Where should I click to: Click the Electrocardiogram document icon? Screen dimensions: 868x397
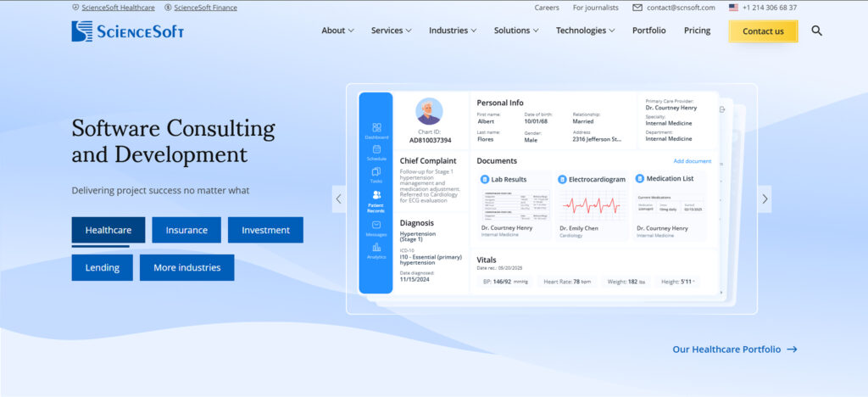[563, 179]
